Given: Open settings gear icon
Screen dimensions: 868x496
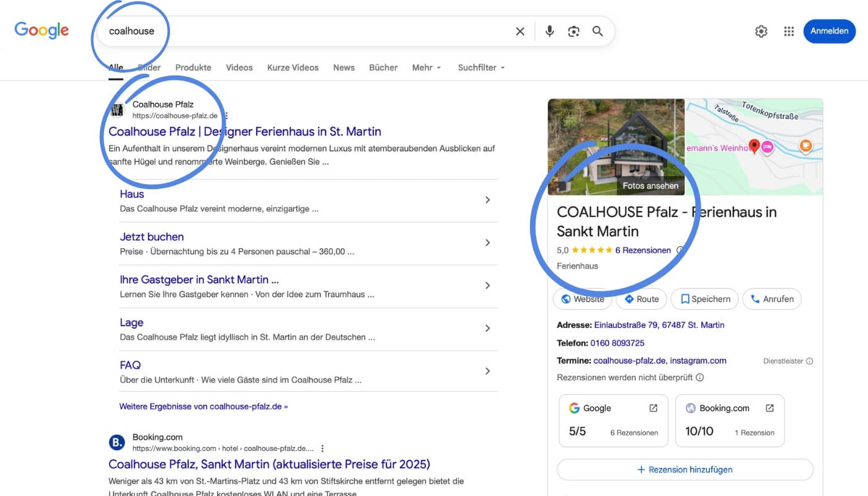Looking at the screenshot, I should click(x=761, y=32).
